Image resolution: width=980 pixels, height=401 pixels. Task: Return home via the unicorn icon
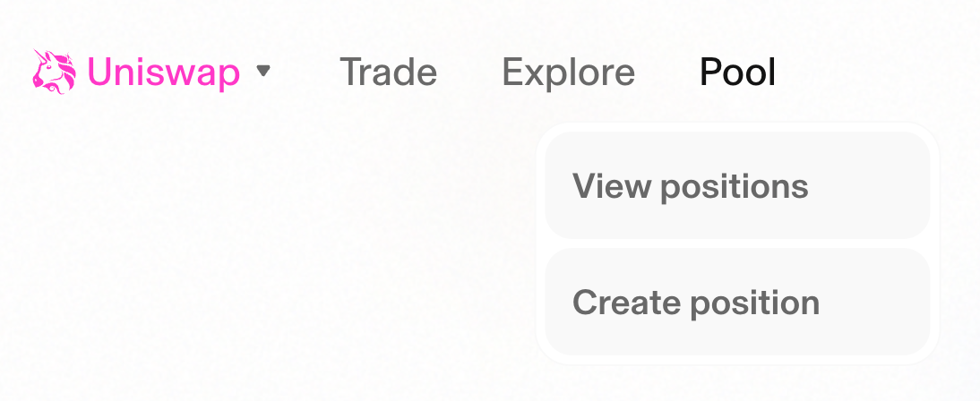click(55, 72)
